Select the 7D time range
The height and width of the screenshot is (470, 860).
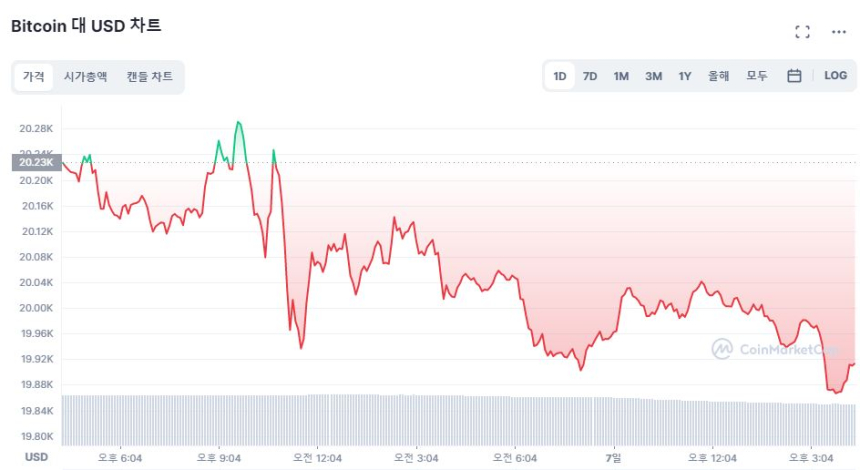pyautogui.click(x=590, y=76)
